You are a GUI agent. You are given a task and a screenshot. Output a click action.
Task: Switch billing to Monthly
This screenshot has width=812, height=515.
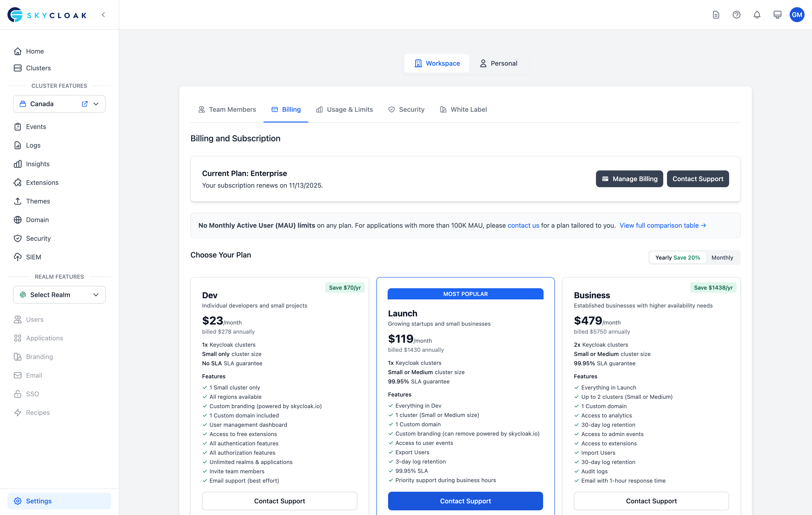(722, 257)
